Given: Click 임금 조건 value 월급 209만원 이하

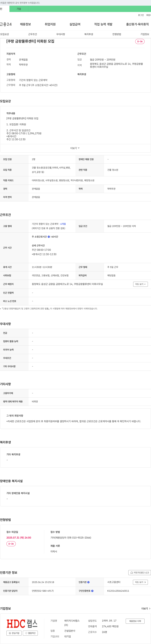Looking at the screenshot, I should [122, 226].
